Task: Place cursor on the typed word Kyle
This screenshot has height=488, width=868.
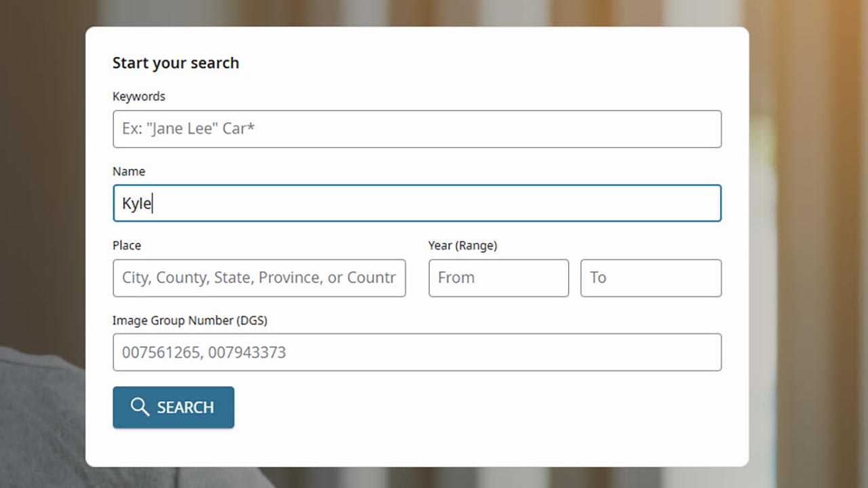Action: click(136, 204)
